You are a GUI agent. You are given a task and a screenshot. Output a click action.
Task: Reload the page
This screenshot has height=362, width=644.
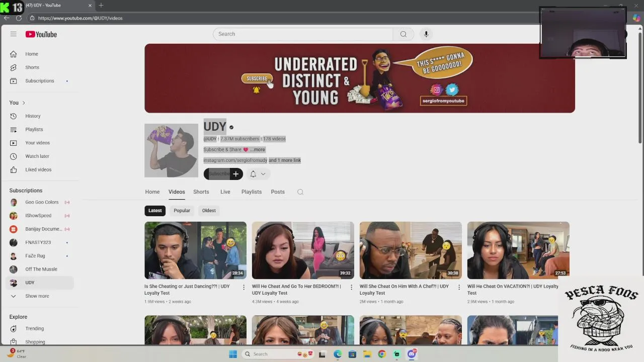(19, 18)
